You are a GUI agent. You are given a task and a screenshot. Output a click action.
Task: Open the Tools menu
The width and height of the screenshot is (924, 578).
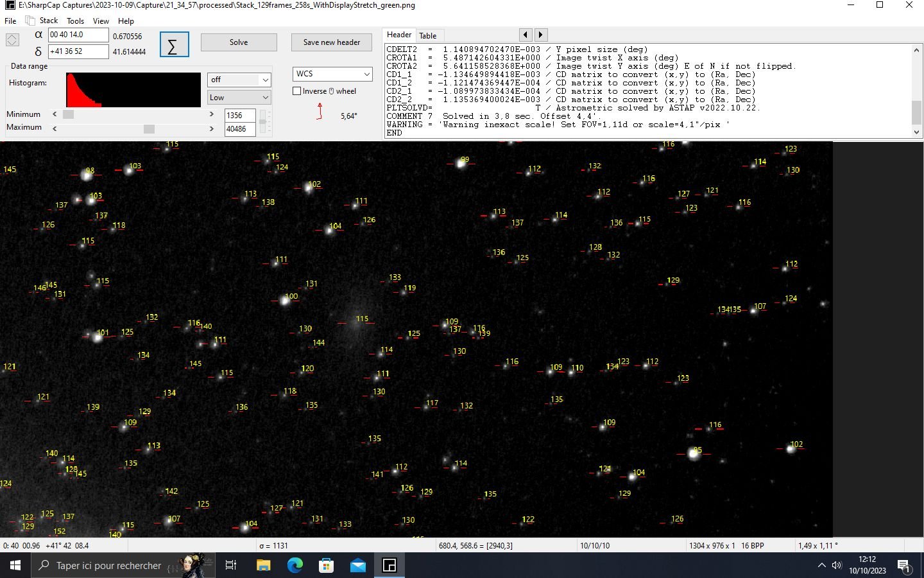tap(75, 21)
